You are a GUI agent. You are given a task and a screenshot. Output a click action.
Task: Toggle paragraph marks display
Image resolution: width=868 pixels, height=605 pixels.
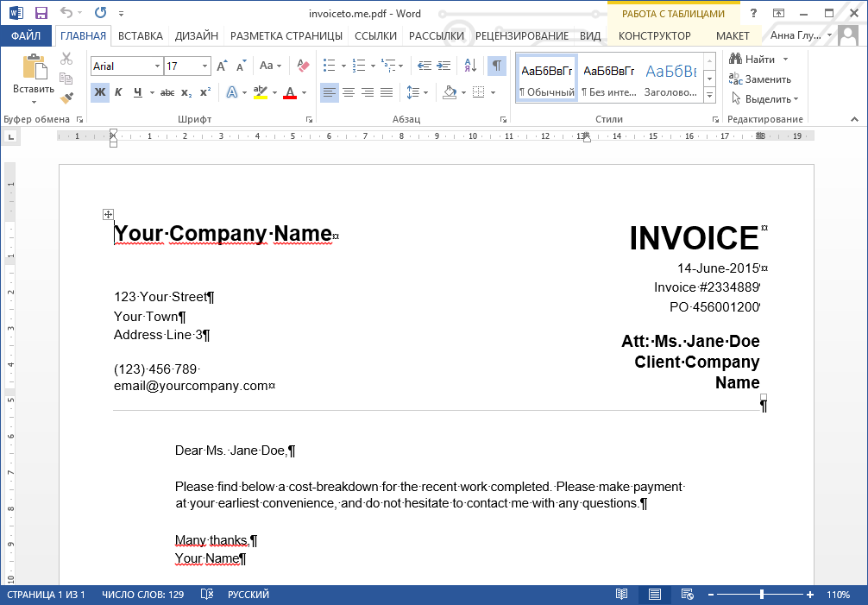click(497, 65)
